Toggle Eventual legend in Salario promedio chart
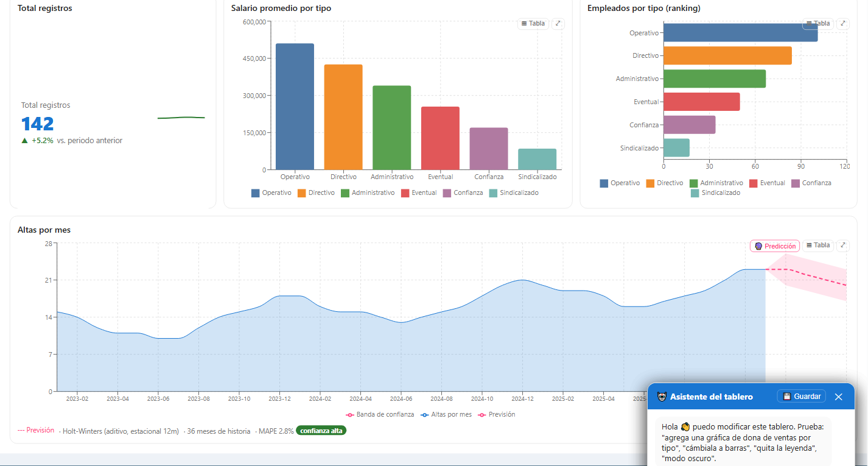 click(419, 193)
